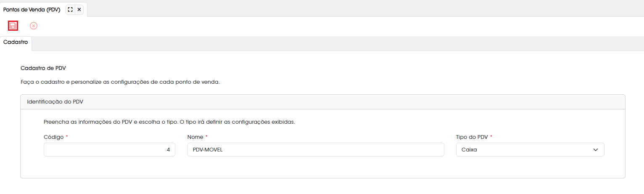Switch to the Cadastro tab
Viewport: 644px width, 194px height.
tap(16, 43)
